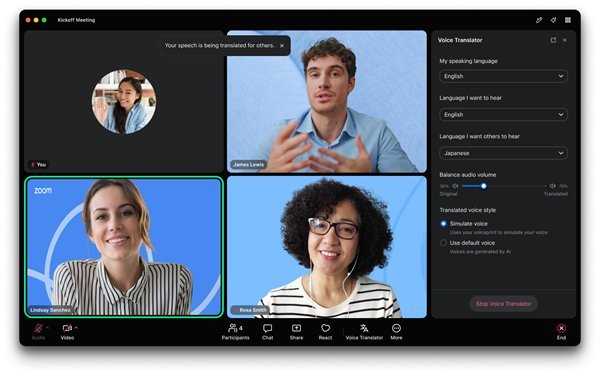Viewport: 600px width, 375px height.
Task: Expand the My speaking language dropdown
Action: click(503, 76)
